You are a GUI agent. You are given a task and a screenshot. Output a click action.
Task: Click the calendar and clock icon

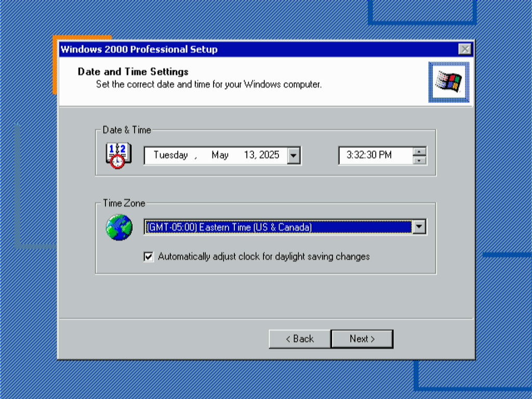118,156
